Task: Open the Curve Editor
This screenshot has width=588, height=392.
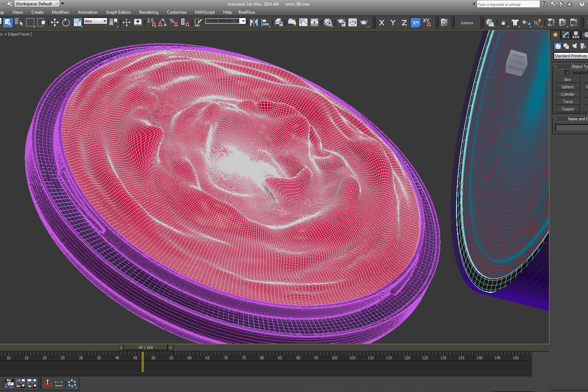Action: tap(303, 23)
